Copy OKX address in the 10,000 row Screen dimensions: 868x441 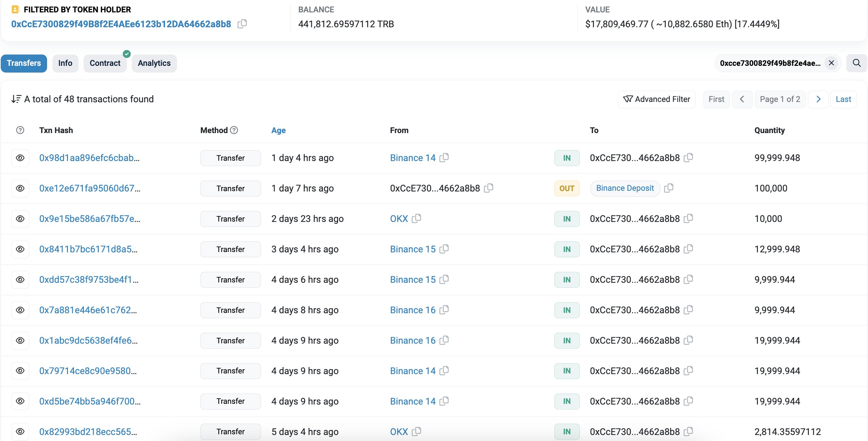[x=417, y=218]
